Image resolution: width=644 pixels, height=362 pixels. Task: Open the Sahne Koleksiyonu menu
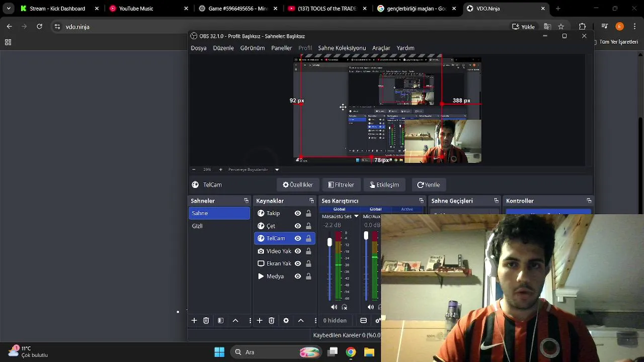click(342, 48)
